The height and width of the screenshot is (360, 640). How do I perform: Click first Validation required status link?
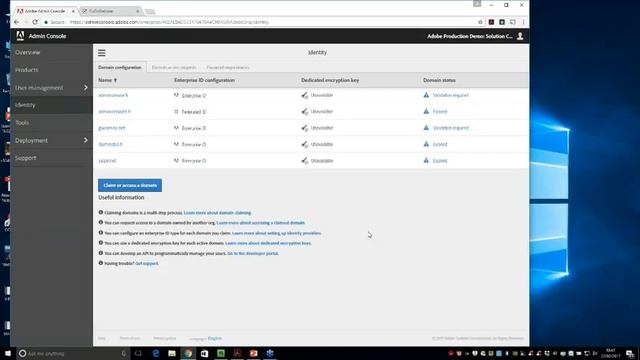[451, 95]
